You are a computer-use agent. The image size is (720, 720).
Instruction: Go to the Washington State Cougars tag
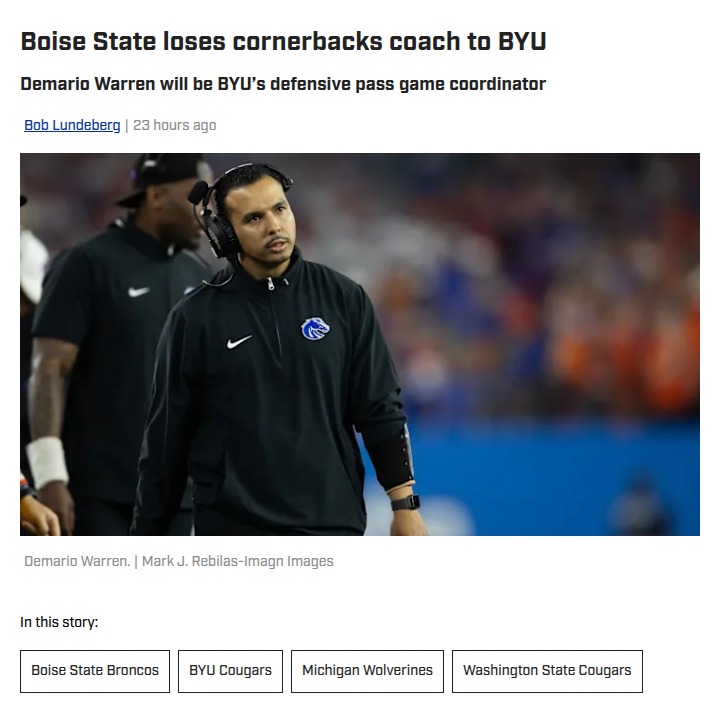pos(547,671)
